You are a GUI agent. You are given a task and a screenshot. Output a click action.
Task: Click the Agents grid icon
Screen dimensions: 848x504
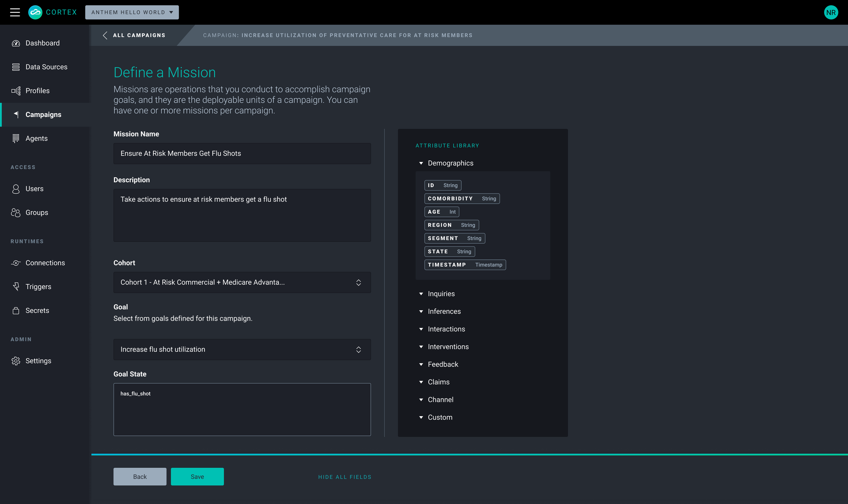(x=16, y=138)
